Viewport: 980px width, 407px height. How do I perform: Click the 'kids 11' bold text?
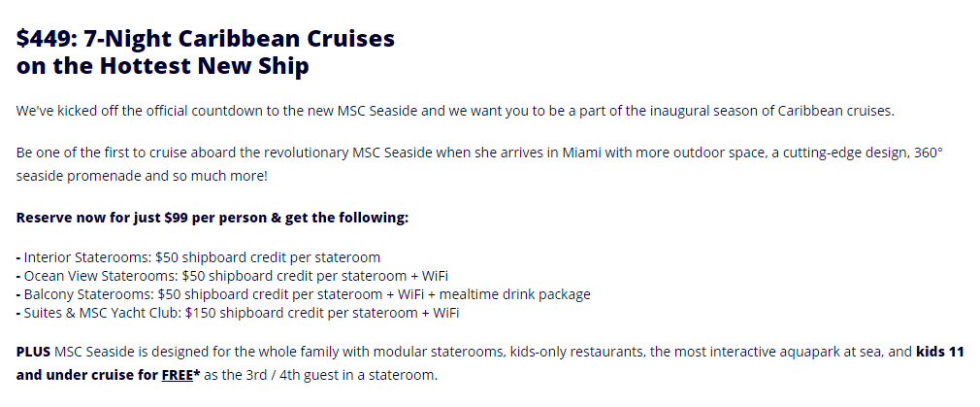[940, 352]
